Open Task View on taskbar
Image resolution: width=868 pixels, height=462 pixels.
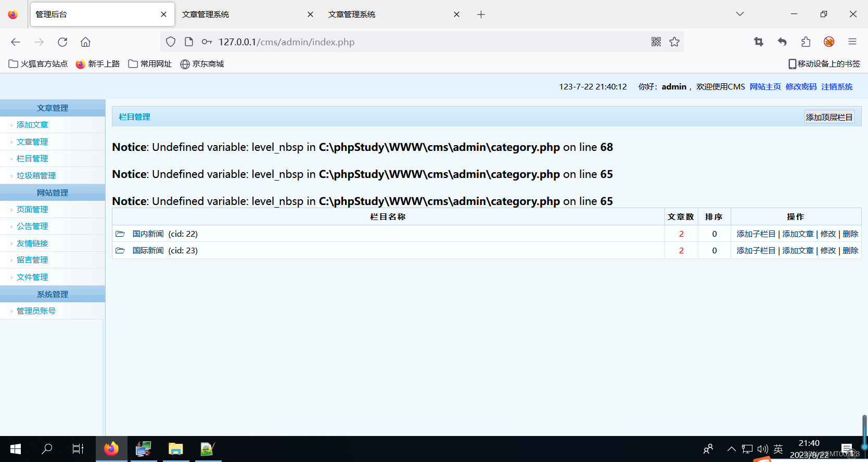(78, 448)
